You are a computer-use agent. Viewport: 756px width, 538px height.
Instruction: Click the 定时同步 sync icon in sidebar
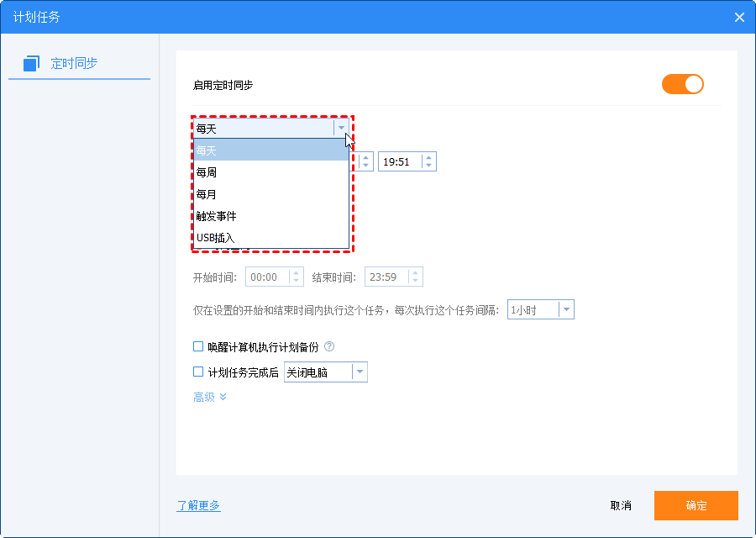pos(32,63)
